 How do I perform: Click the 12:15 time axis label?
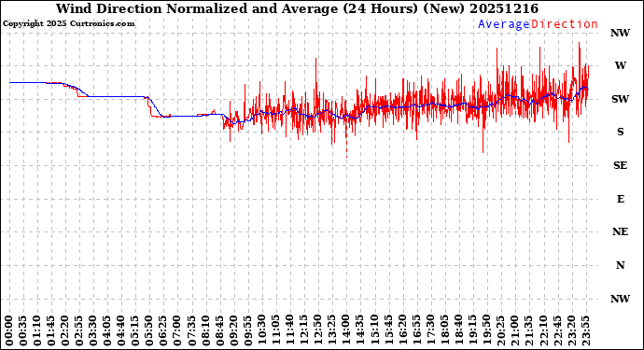[x=304, y=331]
